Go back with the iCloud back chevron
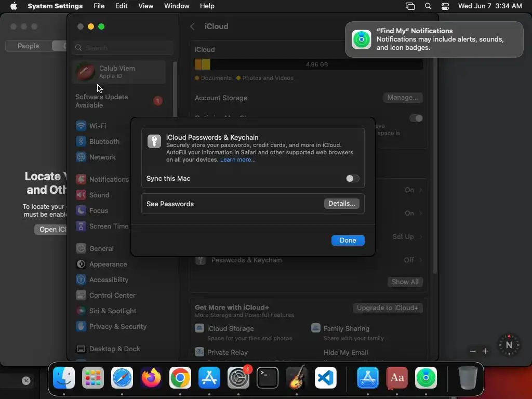 192,26
